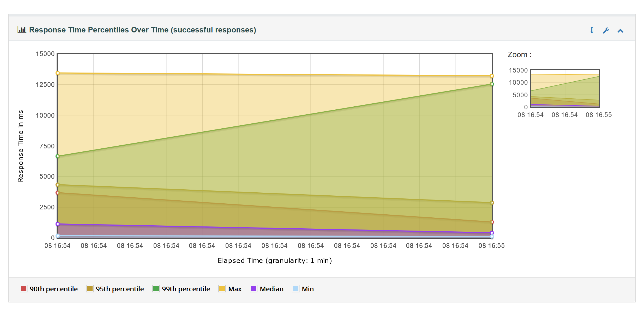Toggle the 95th percentile legend swatch

pyautogui.click(x=90, y=289)
